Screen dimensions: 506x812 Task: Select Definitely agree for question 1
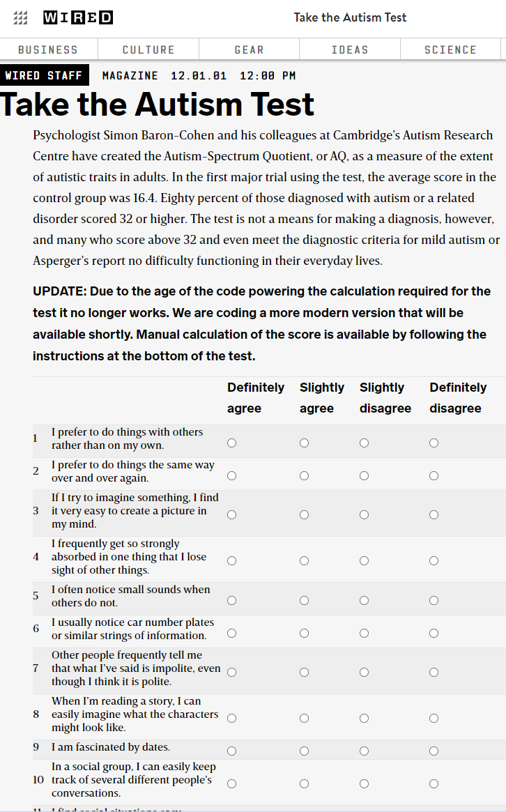click(x=232, y=443)
